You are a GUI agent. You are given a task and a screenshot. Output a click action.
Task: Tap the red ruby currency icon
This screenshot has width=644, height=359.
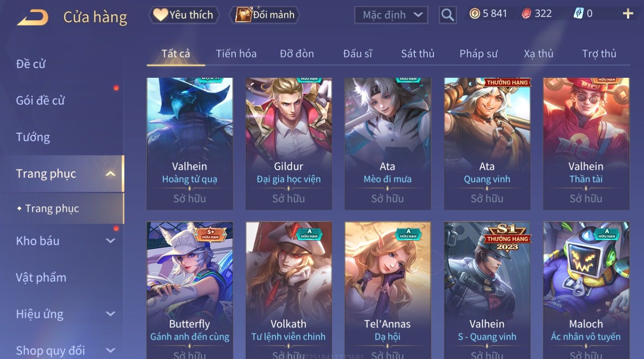click(x=526, y=14)
